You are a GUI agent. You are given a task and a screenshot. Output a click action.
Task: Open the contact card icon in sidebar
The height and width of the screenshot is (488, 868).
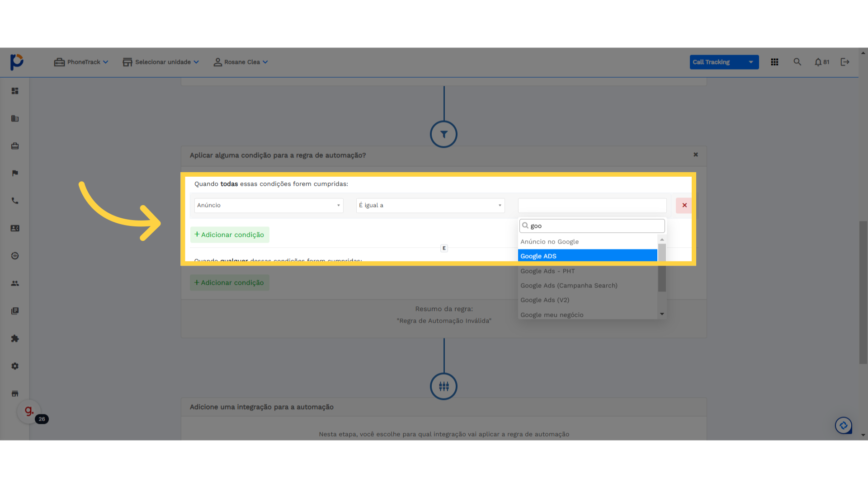pyautogui.click(x=15, y=228)
